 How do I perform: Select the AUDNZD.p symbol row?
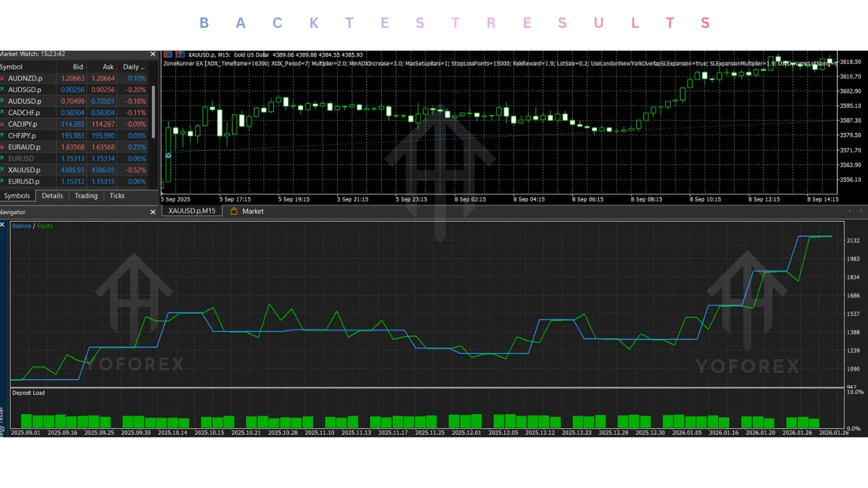[x=75, y=78]
